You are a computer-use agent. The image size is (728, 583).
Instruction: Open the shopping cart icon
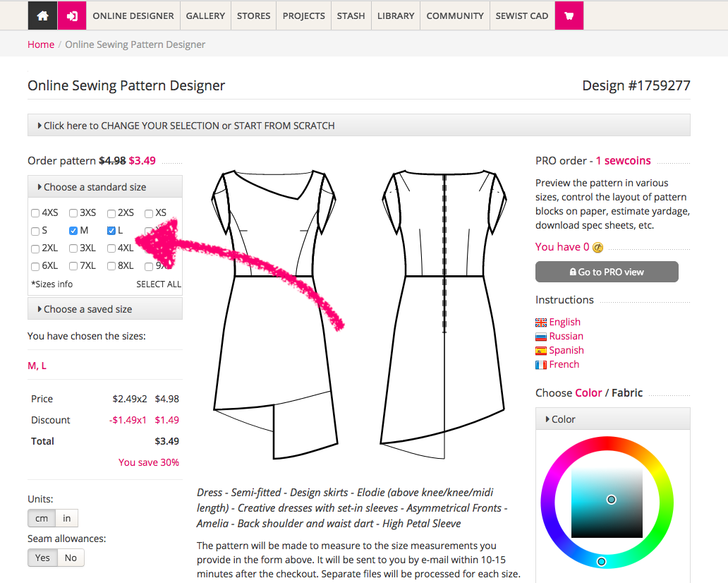569,16
